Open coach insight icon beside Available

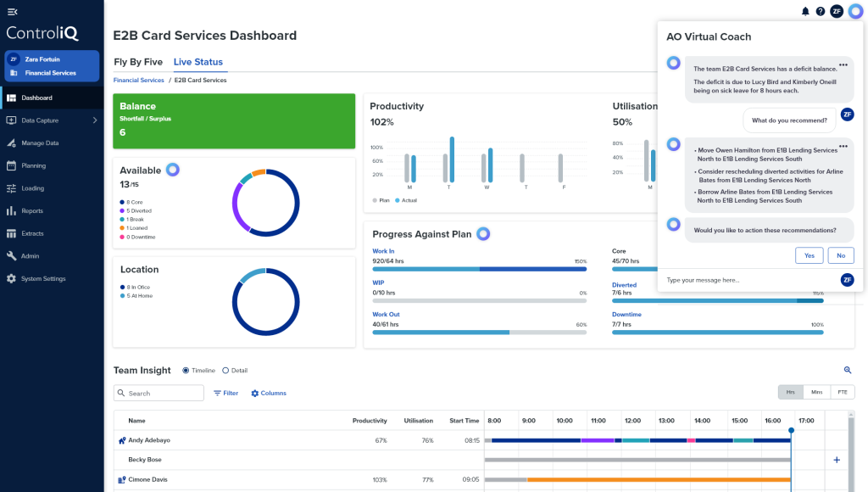(173, 170)
